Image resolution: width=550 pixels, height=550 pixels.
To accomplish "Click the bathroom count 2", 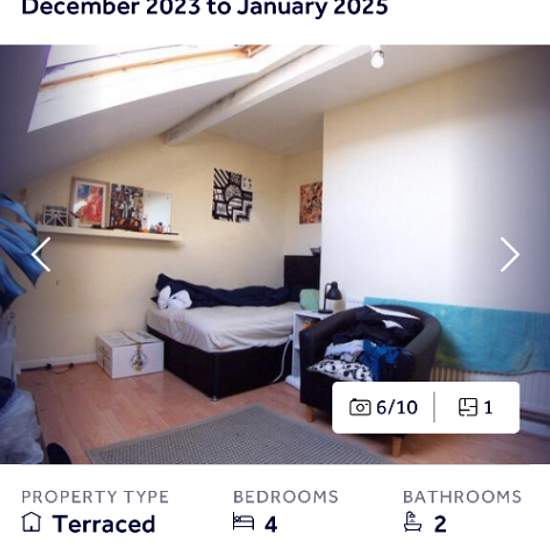I will 440,524.
